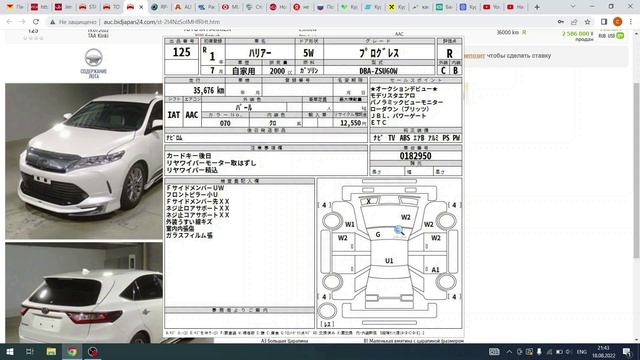Image resolution: width=640 pixels, height=360 pixels.
Task: Click the browser forward arrow
Action: [22, 22]
